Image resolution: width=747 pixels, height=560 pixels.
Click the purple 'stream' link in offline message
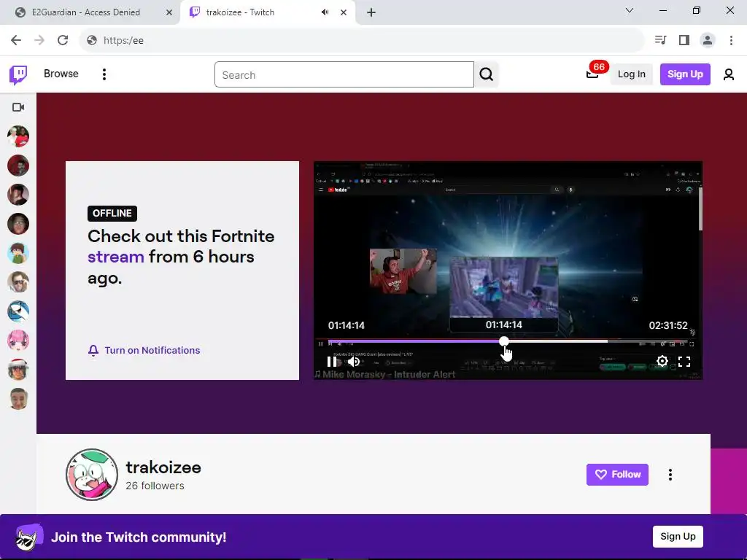pos(116,257)
